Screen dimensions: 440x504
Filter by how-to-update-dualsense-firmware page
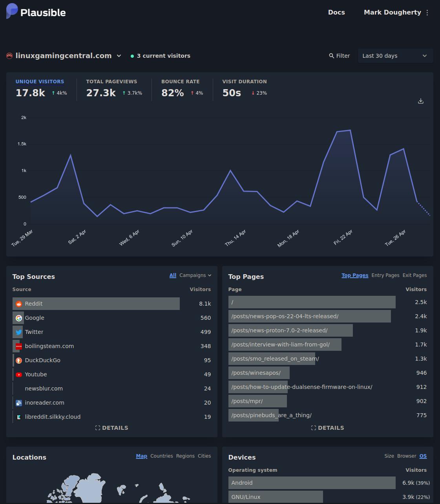click(x=328, y=387)
